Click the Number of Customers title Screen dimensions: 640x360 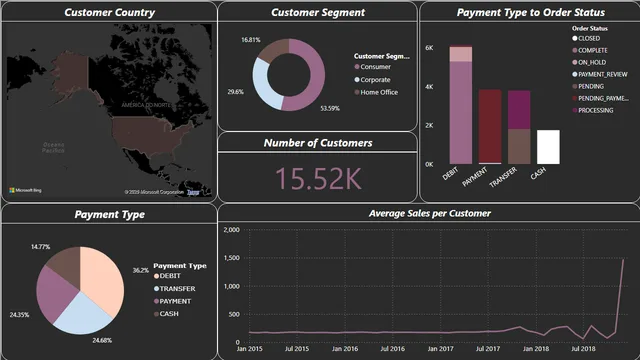coord(318,143)
